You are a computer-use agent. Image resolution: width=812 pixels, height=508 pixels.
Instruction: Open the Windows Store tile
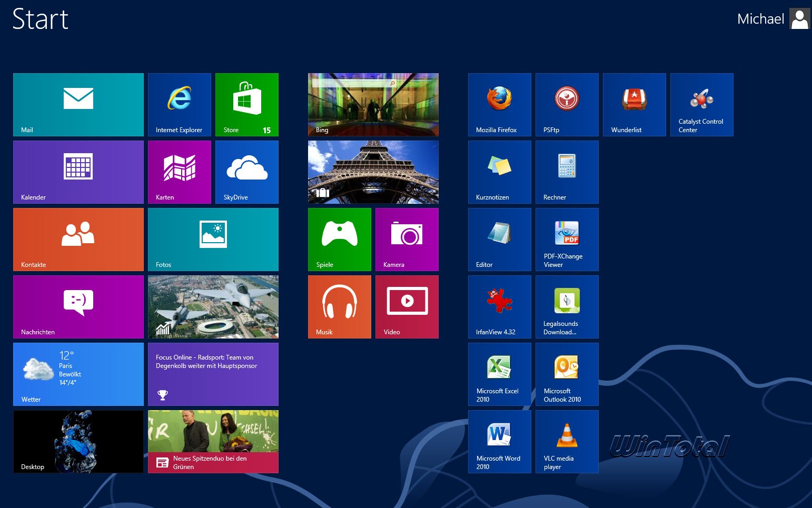click(x=246, y=105)
